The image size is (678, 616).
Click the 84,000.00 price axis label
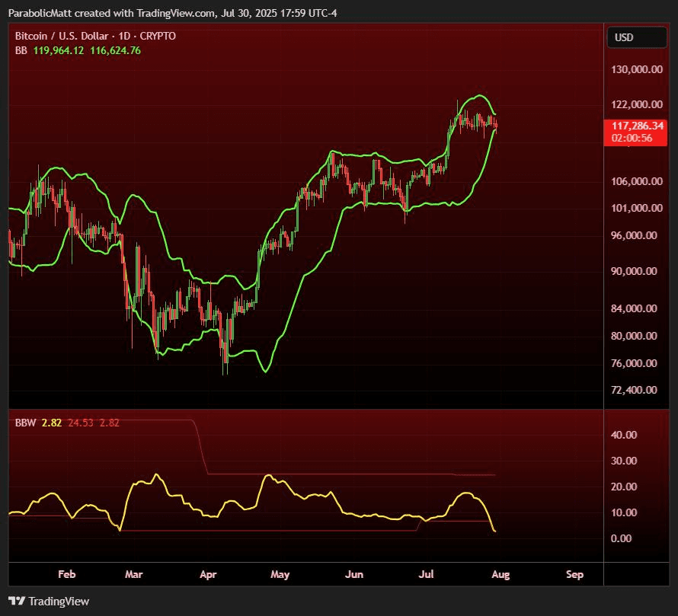click(x=634, y=308)
